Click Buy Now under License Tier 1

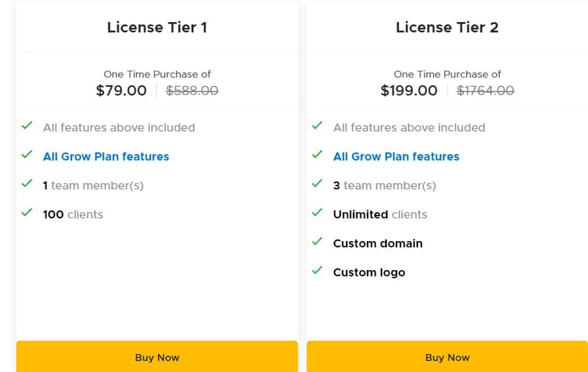[157, 358]
